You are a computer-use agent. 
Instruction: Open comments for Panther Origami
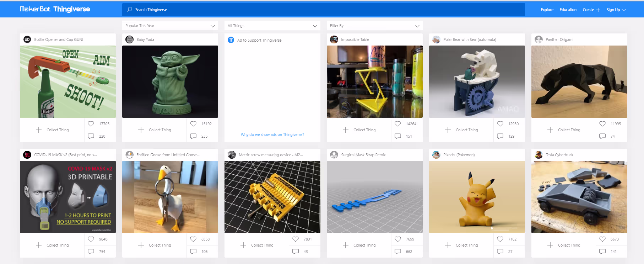pos(602,136)
